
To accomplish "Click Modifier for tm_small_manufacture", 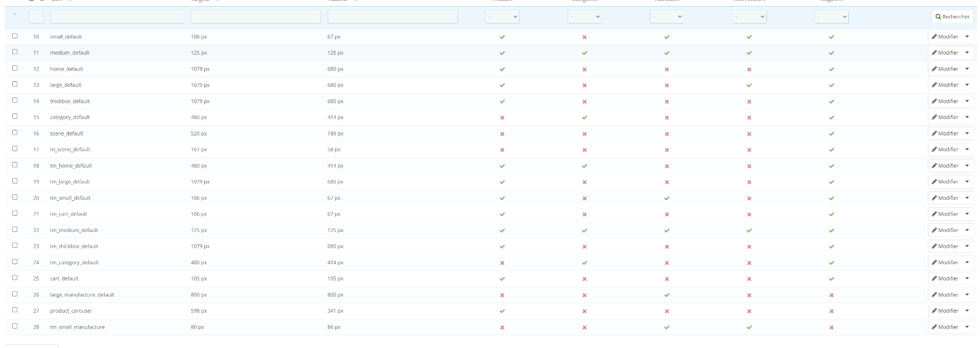I will coord(945,327).
